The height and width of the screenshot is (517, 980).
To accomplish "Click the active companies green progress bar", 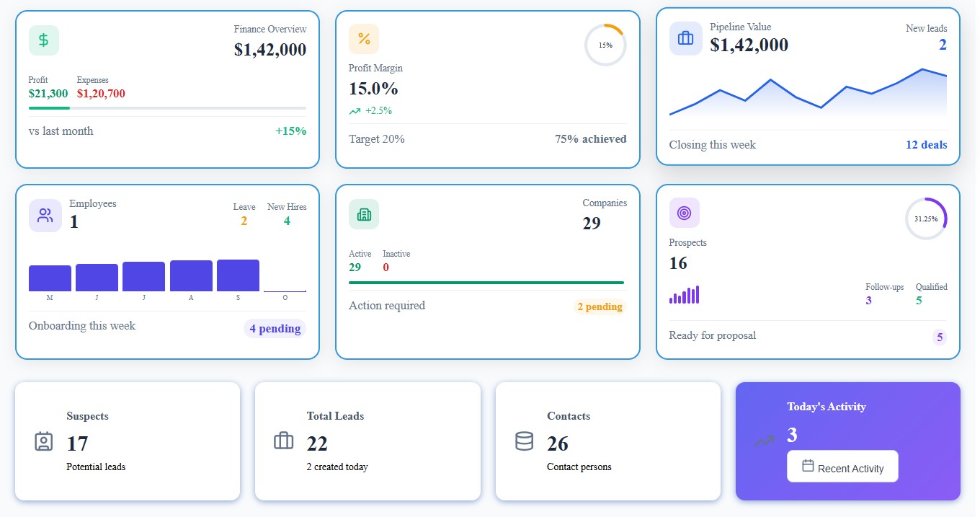I will (486, 283).
